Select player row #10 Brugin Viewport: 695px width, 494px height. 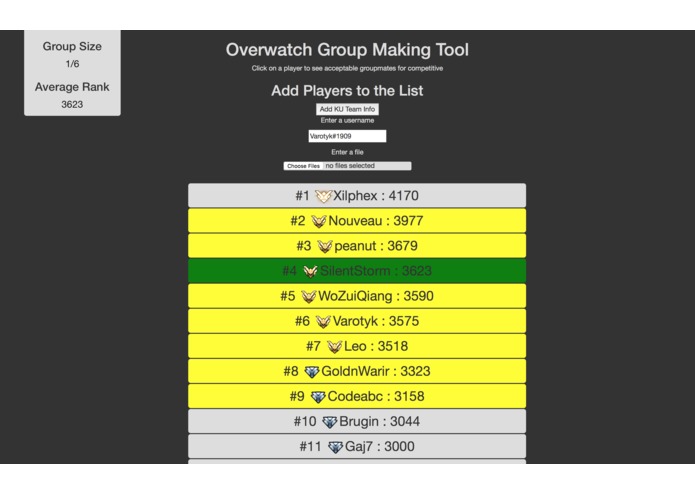[357, 421]
